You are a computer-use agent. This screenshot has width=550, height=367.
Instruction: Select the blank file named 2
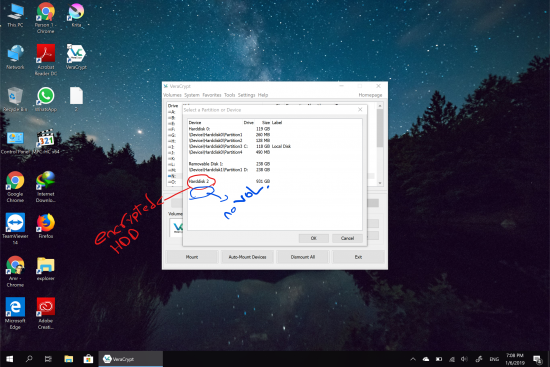76,99
